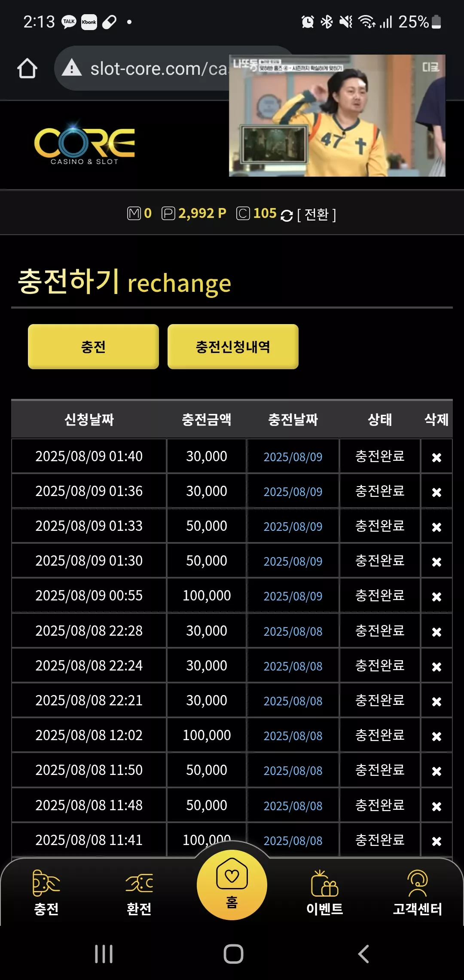The height and width of the screenshot is (980, 464).
Task: Refresh the balance with the circular arrows icon
Action: click(287, 215)
